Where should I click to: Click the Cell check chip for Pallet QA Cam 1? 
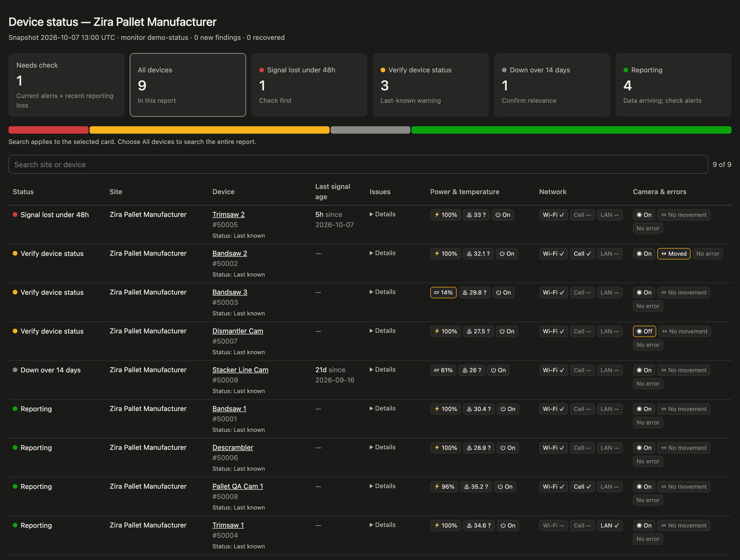(582, 487)
